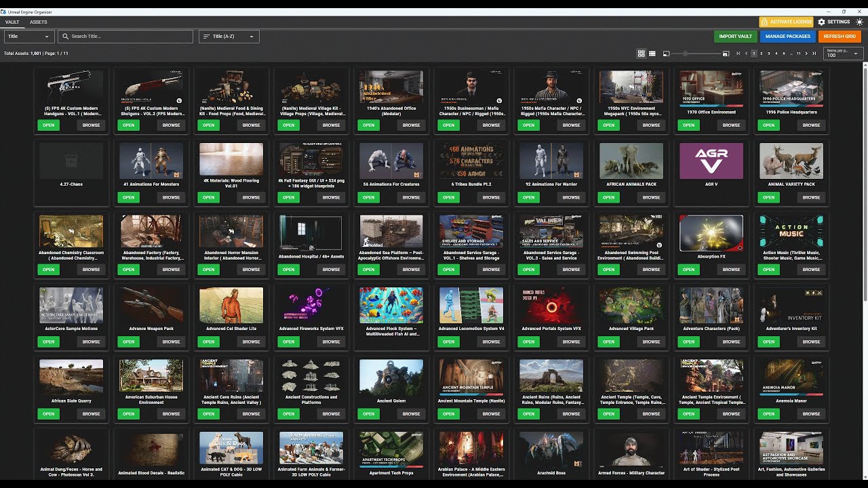Browse the Anemoia Manor asset

click(x=811, y=413)
